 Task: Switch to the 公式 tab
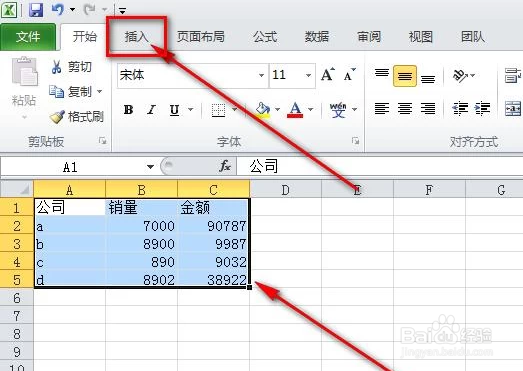[265, 36]
